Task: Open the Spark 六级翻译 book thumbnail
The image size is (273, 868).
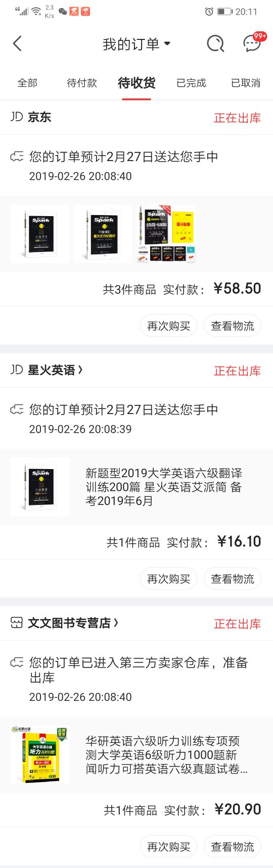Action: (x=40, y=487)
